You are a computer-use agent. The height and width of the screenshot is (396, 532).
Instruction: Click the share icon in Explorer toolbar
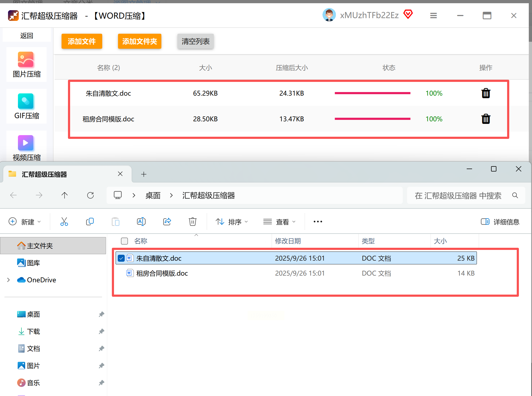(x=167, y=222)
